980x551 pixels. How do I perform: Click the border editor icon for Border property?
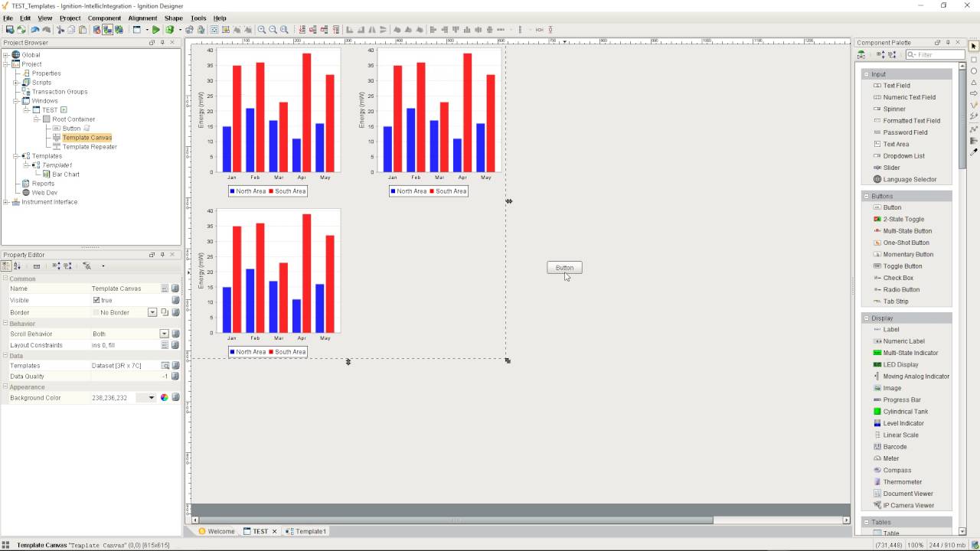tap(165, 312)
